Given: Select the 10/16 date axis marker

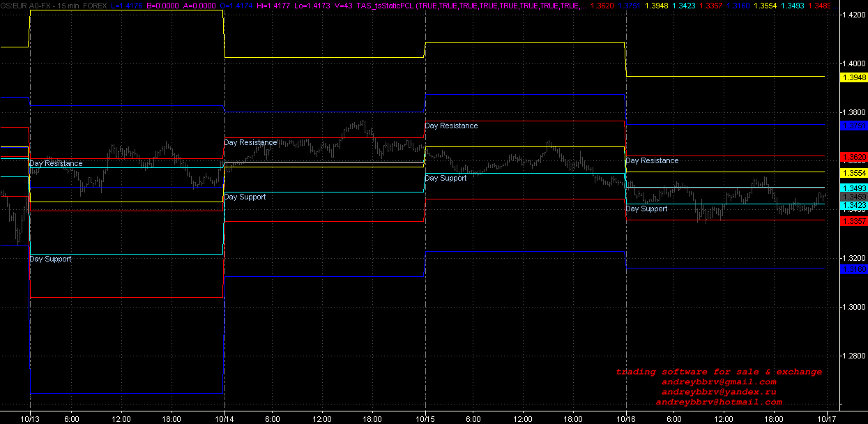Looking at the screenshot, I should [626, 418].
